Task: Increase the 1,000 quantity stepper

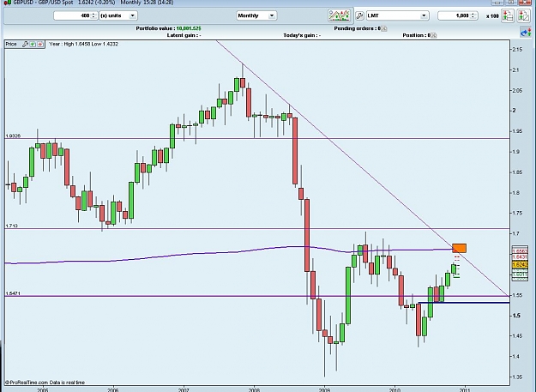Action: (473, 14)
